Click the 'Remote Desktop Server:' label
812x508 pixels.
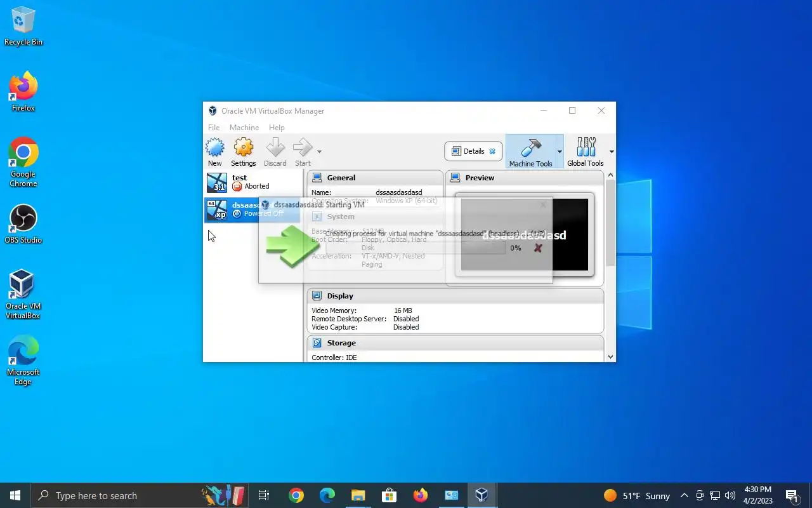point(349,319)
